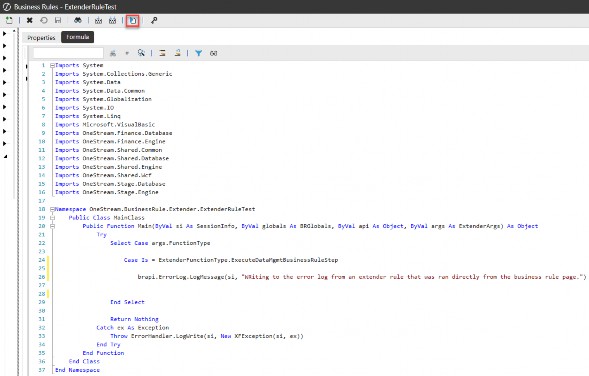Click the glasses (view) icon in editor toolbar
Viewport: 589px width, 376px height.
tap(213, 53)
